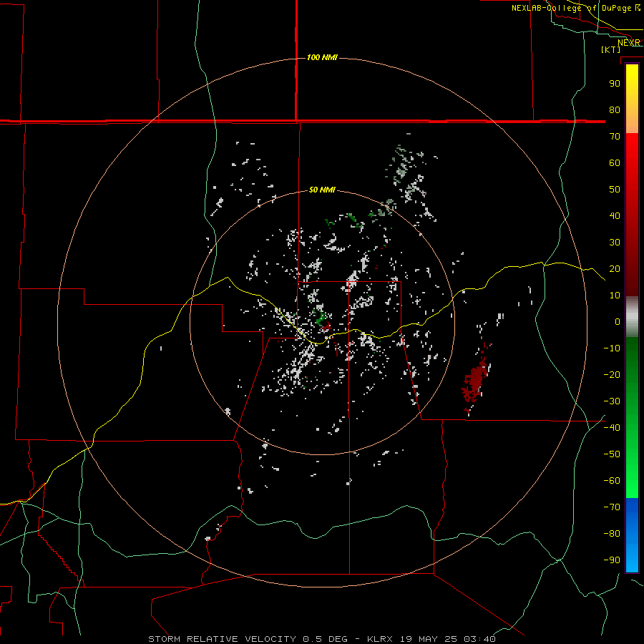
Task: Click the -30 value on velocity scale
Action: [x=612, y=401]
